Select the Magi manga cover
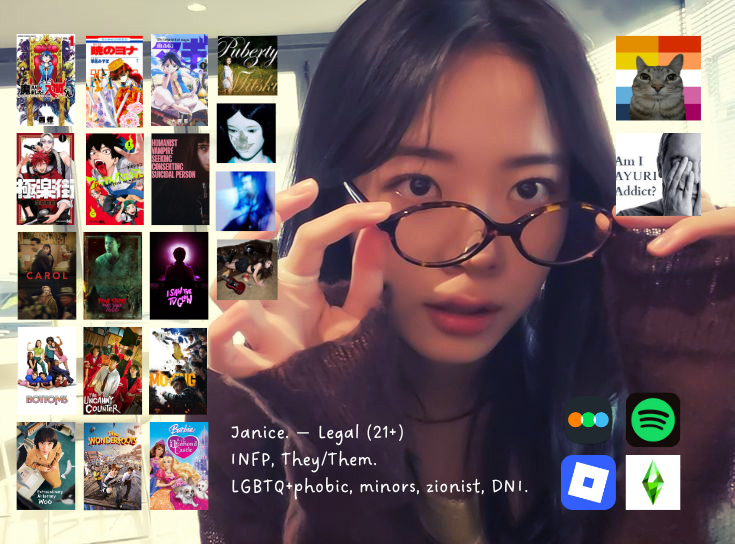This screenshot has height=544, width=735. pyautogui.click(x=180, y=80)
